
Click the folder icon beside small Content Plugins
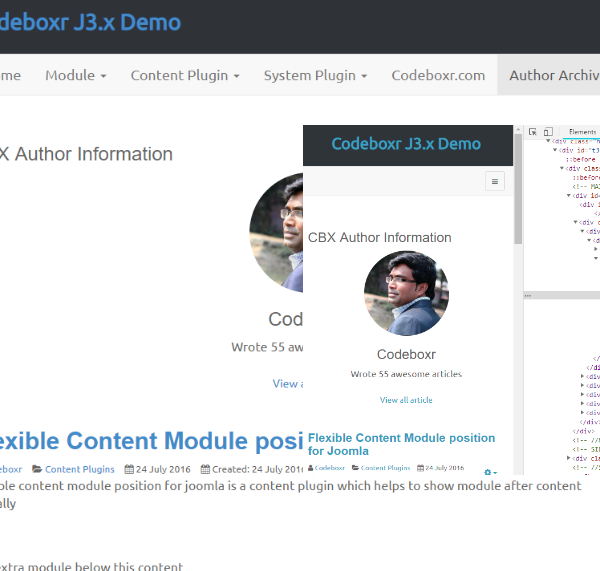point(355,468)
